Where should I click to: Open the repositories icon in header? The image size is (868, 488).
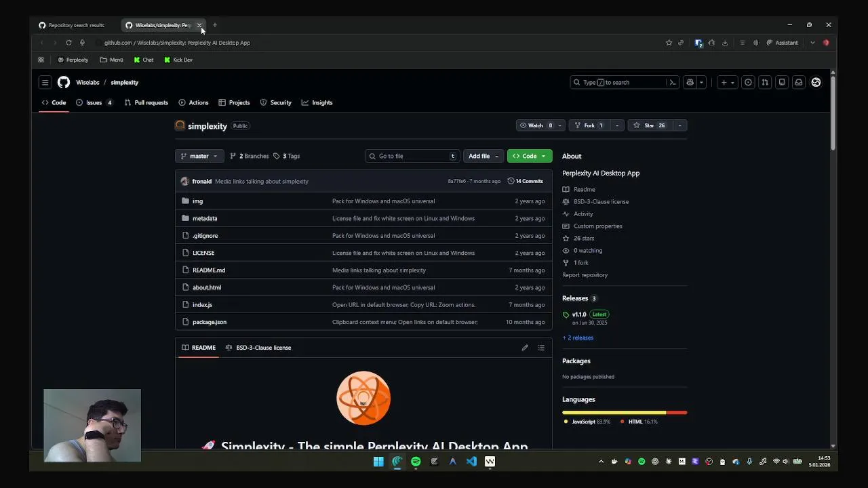pos(782,82)
